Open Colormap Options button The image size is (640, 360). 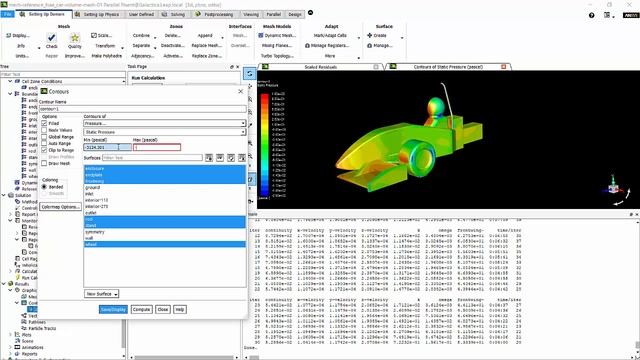(60, 207)
